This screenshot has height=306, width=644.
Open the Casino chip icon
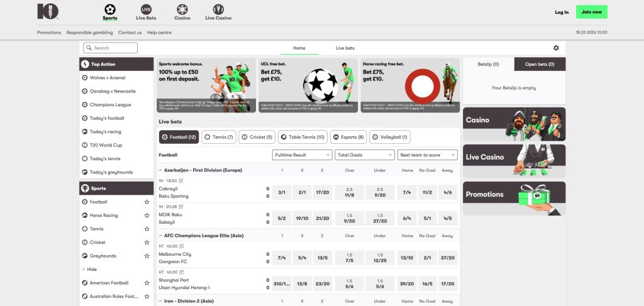[x=182, y=9]
